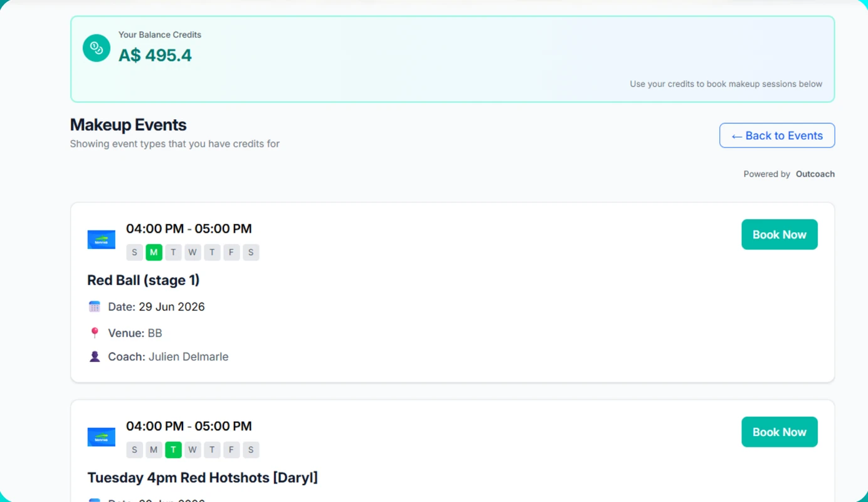This screenshot has height=502, width=868.
Task: Click the M day badge in Red Hotshots card
Action: [154, 450]
